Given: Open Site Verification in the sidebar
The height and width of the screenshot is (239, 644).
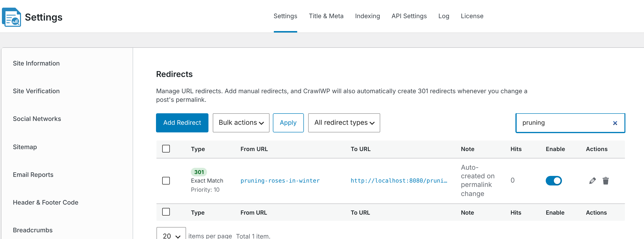Looking at the screenshot, I should 36,91.
